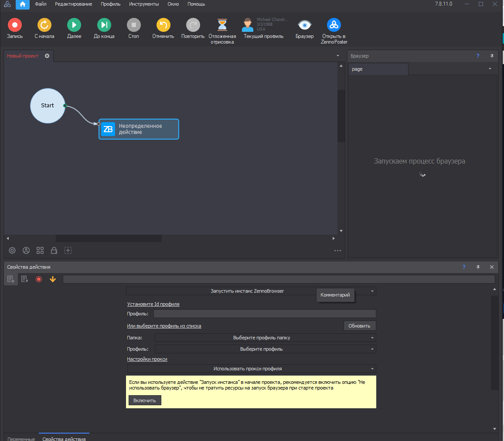Screen dimensions: 504x441
Task: Click the grid layout icon below canvas
Action: [x=40, y=250]
